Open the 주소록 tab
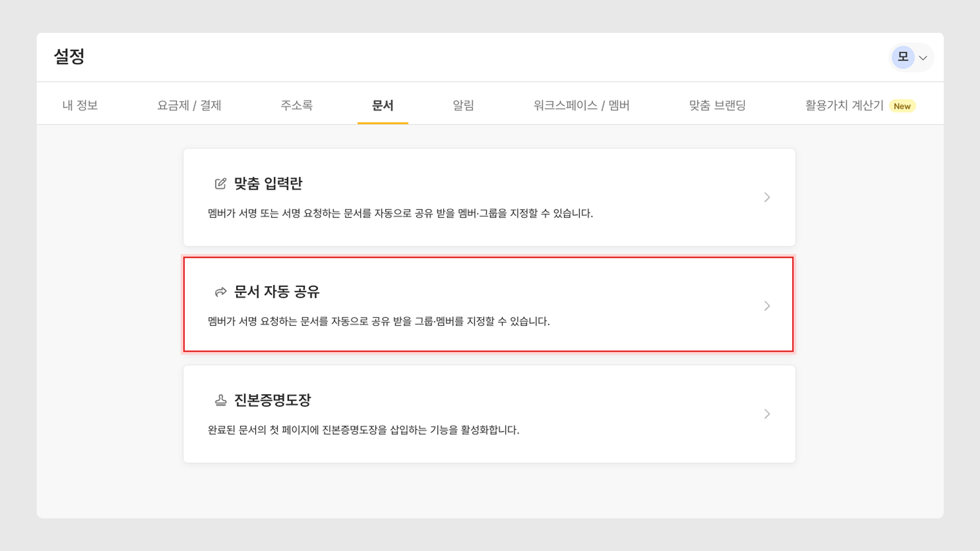The height and width of the screenshot is (551, 980). (x=296, y=105)
